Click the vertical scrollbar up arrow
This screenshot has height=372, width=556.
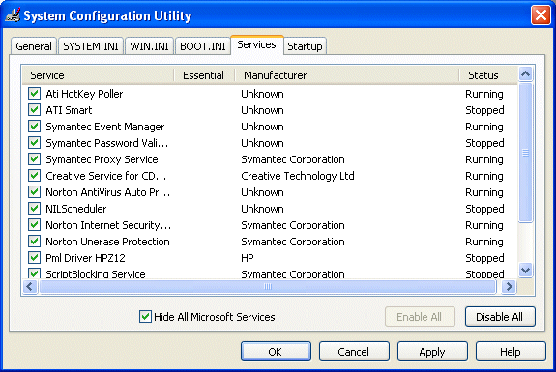click(525, 74)
